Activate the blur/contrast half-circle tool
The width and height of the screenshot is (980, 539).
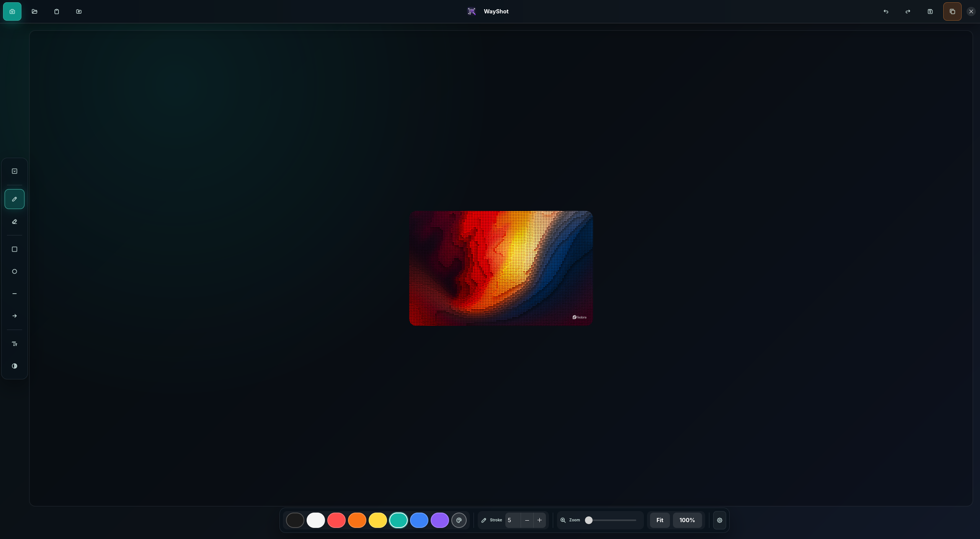(x=15, y=366)
